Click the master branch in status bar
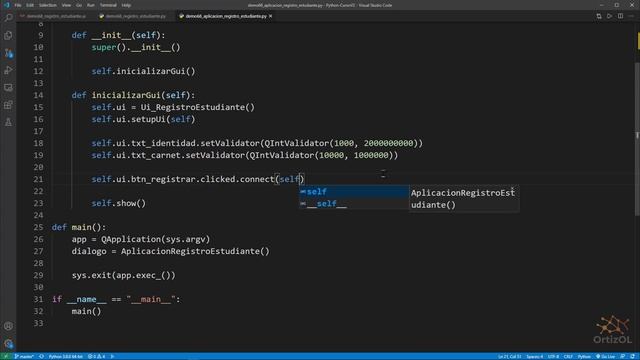 (24, 356)
